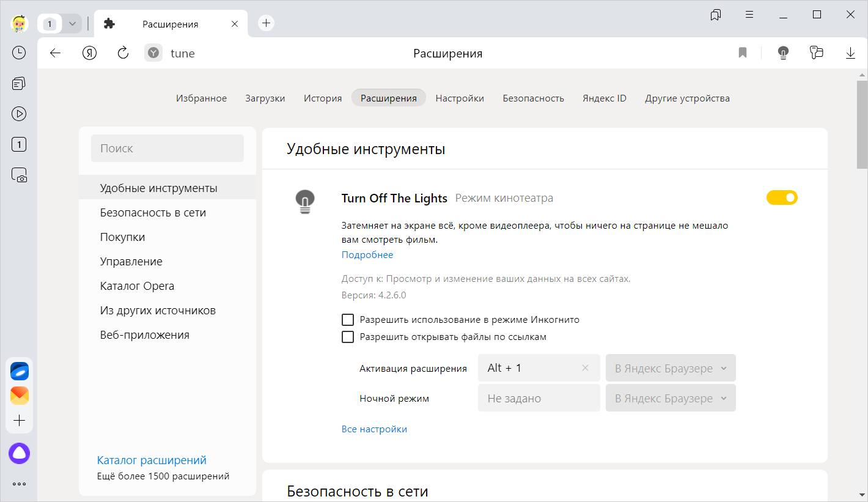Switch to the Настройки tab
Screen dimensions: 868x502
(460, 98)
